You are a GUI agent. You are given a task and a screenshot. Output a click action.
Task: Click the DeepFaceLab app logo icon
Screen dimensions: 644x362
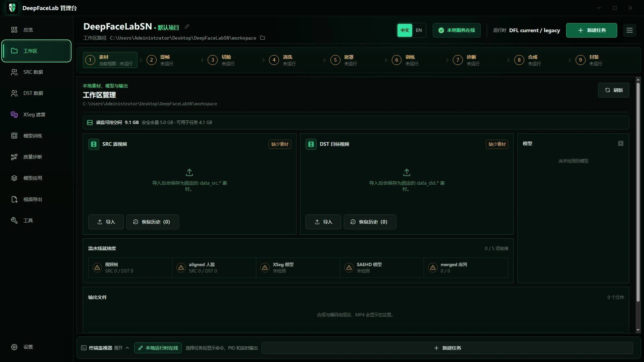click(x=12, y=8)
